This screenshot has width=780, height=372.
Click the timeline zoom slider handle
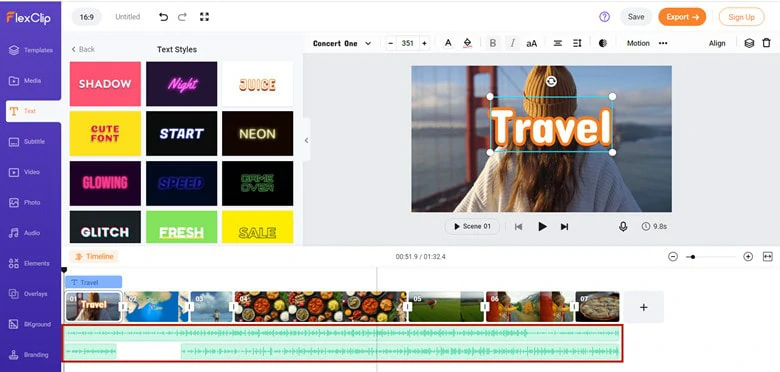[x=693, y=257]
